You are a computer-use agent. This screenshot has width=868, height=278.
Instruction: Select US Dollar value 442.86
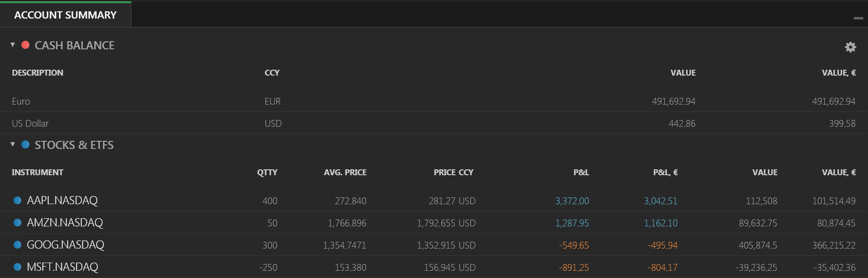(x=682, y=124)
